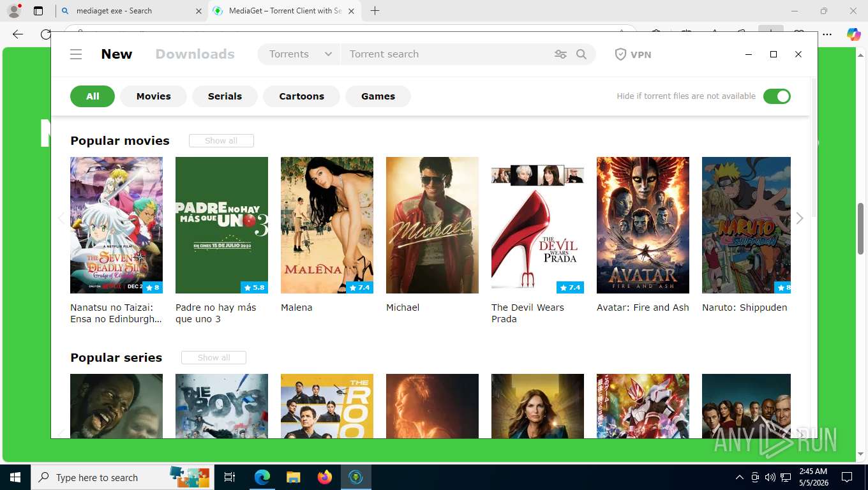The image size is (868, 490).
Task: Minimize the MediaGet window
Action: point(749,54)
